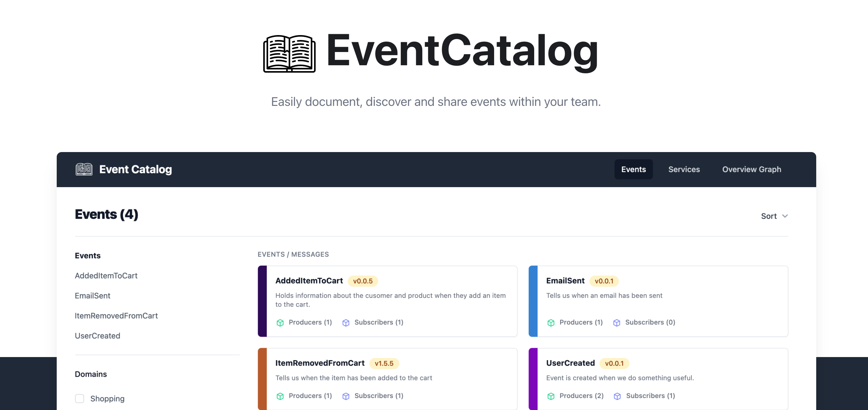868x410 pixels.
Task: Open the Overview Graph view
Action: pos(751,169)
